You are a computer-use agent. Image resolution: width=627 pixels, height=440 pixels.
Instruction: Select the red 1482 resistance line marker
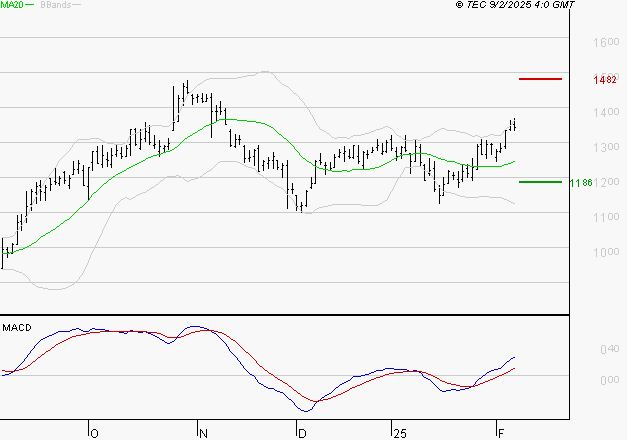click(541, 78)
